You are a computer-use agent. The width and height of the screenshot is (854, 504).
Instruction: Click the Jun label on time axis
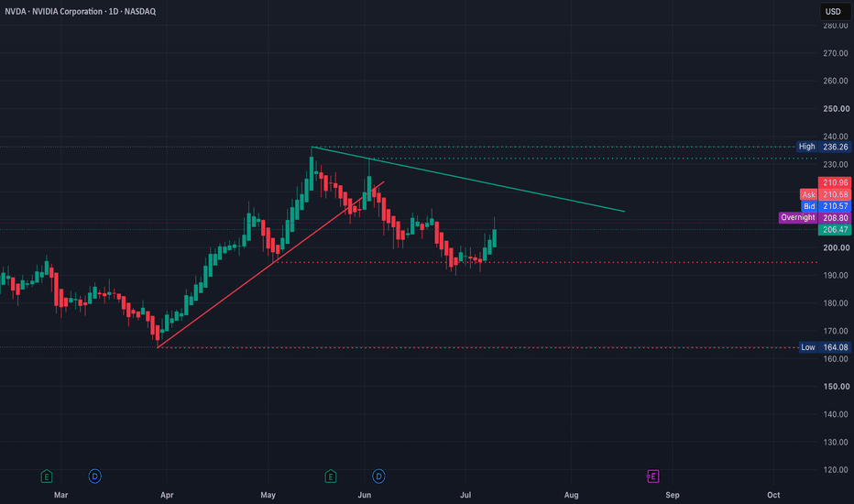pyautogui.click(x=365, y=495)
